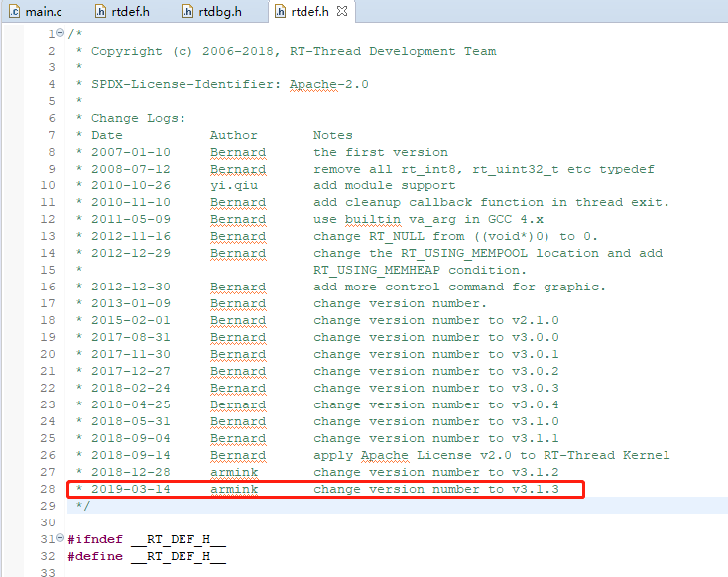The image size is (728, 577).
Task: Collapse the #ifndef fold marker at line 31
Action: (61, 539)
